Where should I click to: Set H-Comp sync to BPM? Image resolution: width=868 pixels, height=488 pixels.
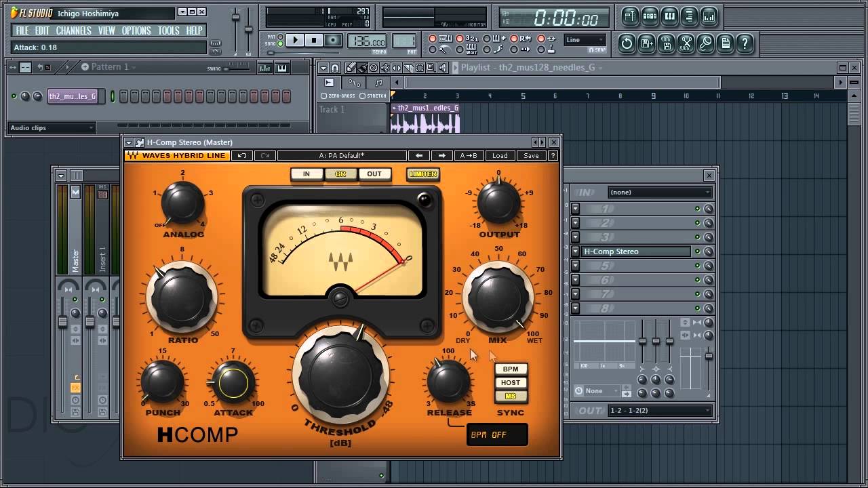click(511, 369)
